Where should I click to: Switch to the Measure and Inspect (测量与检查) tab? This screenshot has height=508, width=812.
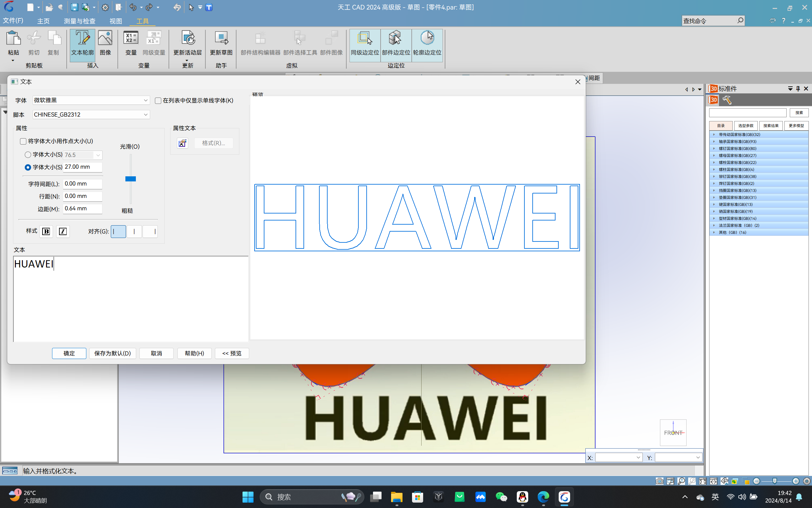80,21
